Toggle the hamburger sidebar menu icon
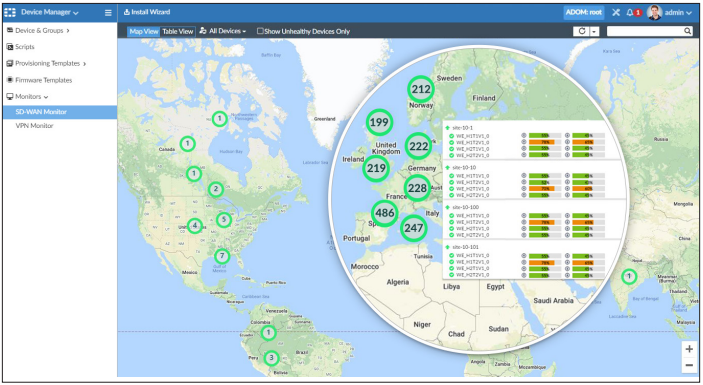 108,13
